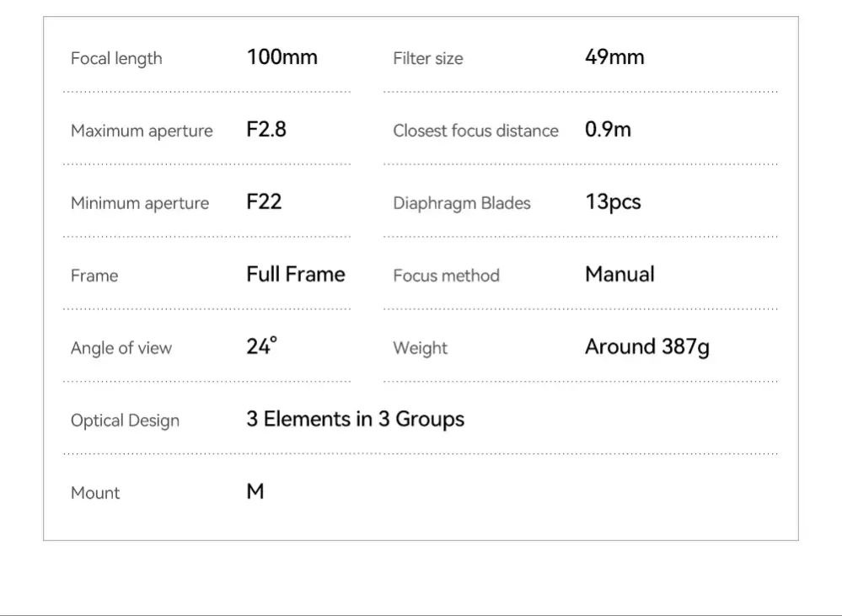Select the 100mm focal length value

[x=282, y=57]
